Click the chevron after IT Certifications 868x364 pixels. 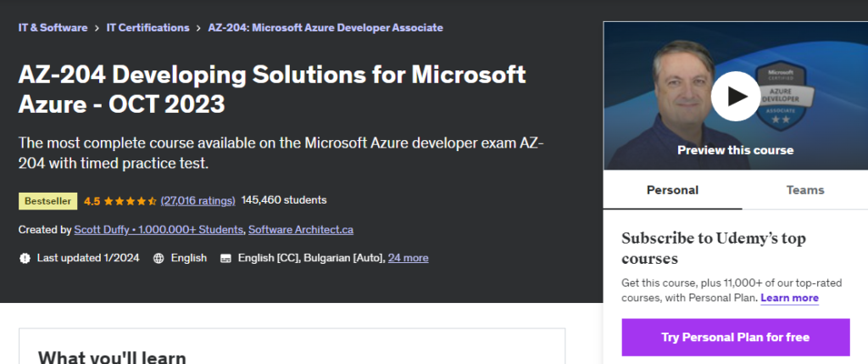(198, 28)
